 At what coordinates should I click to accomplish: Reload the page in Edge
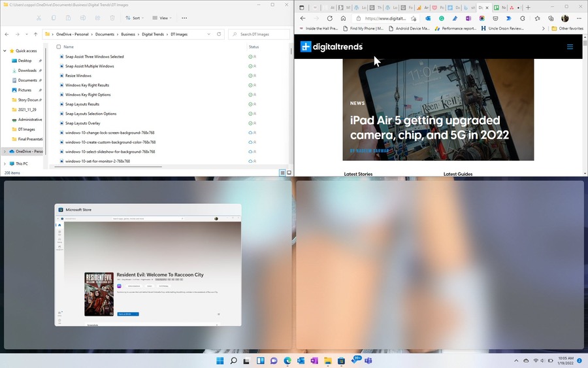[330, 18]
